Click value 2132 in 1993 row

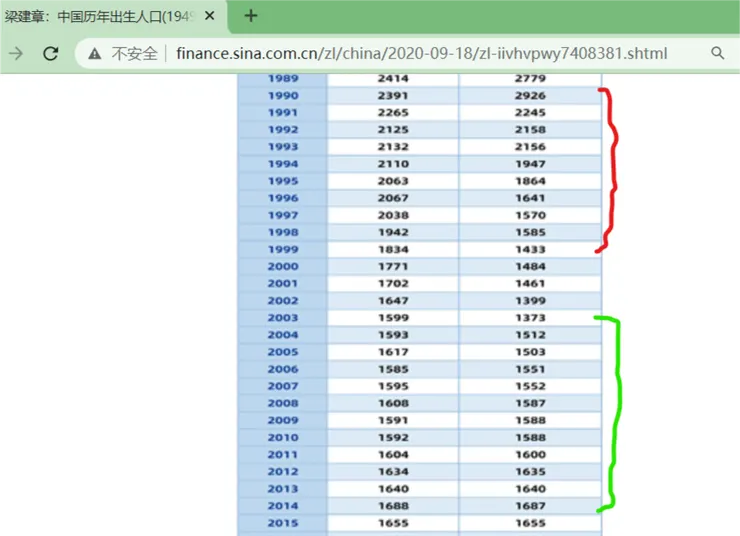click(x=393, y=147)
